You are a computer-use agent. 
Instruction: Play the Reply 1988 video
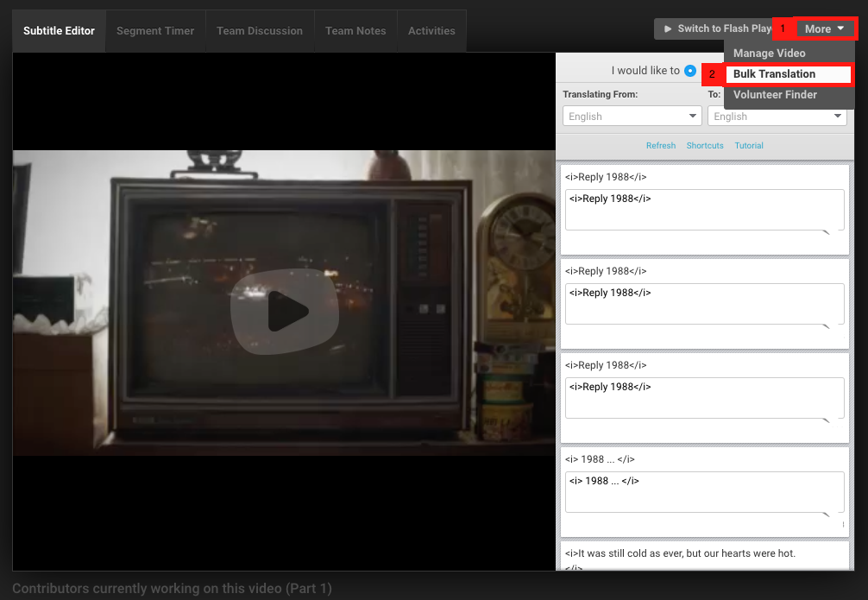tap(285, 312)
